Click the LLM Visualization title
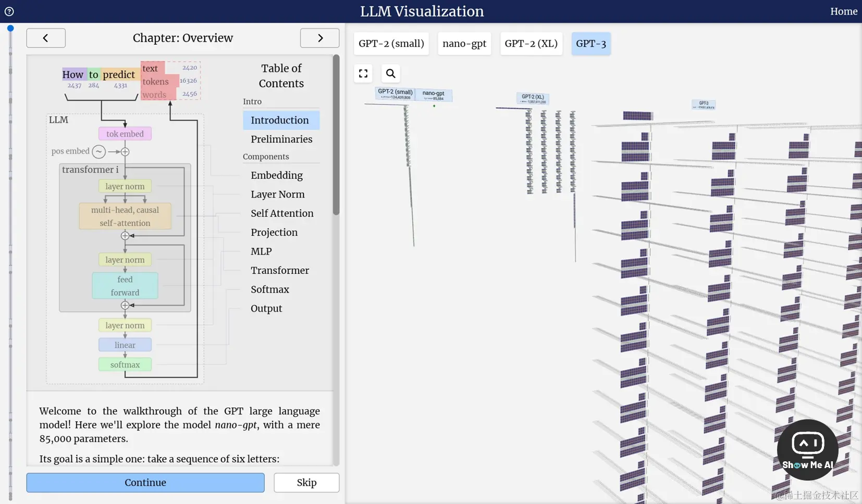Screen dimensions: 862x504 tap(422, 11)
